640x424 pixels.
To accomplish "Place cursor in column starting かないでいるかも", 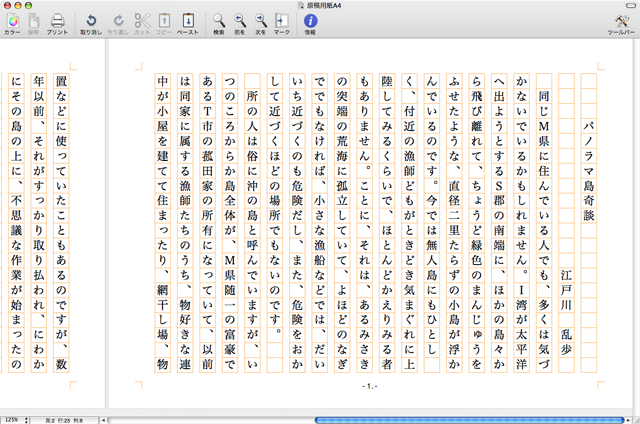I will 521,223.
